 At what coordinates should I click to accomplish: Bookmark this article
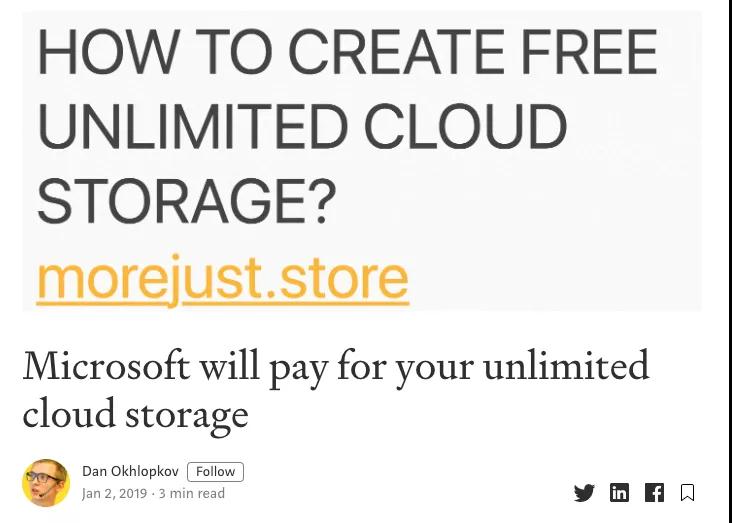click(x=688, y=492)
